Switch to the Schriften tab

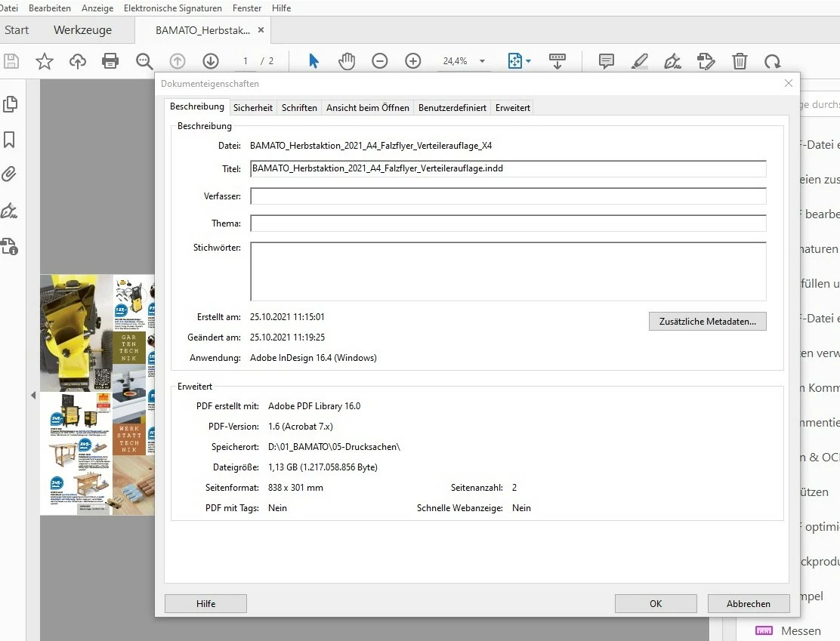coord(299,108)
